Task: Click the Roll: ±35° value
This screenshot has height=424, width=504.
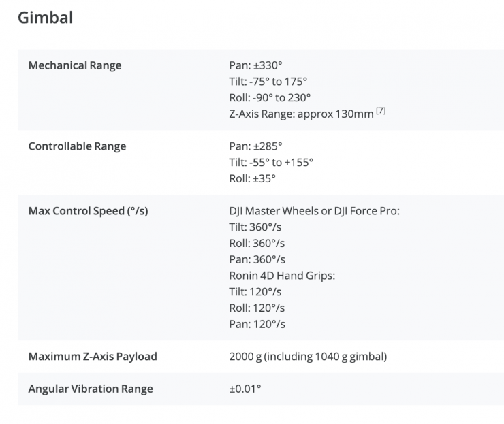Action: tap(253, 178)
